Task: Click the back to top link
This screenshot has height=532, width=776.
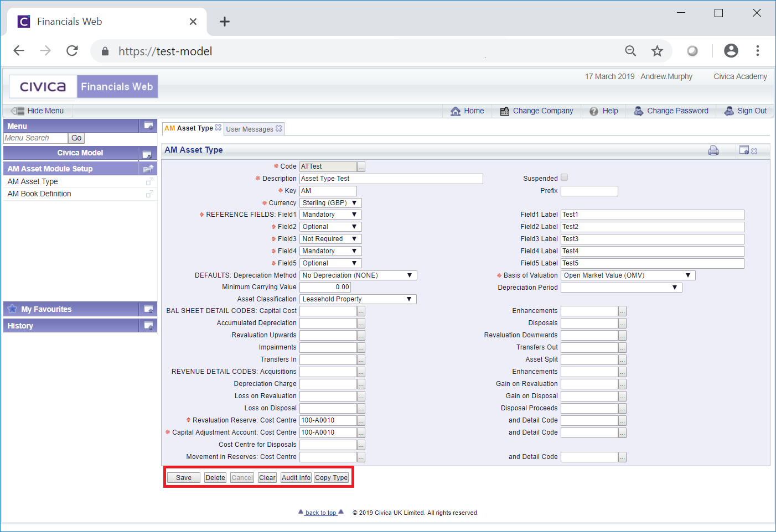Action: 321,513
